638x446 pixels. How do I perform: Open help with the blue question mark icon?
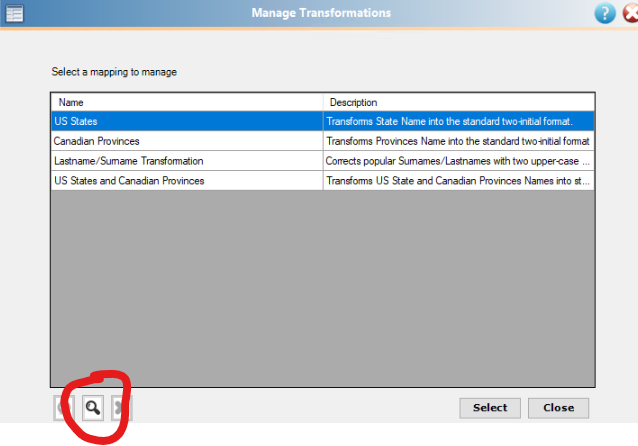605,13
